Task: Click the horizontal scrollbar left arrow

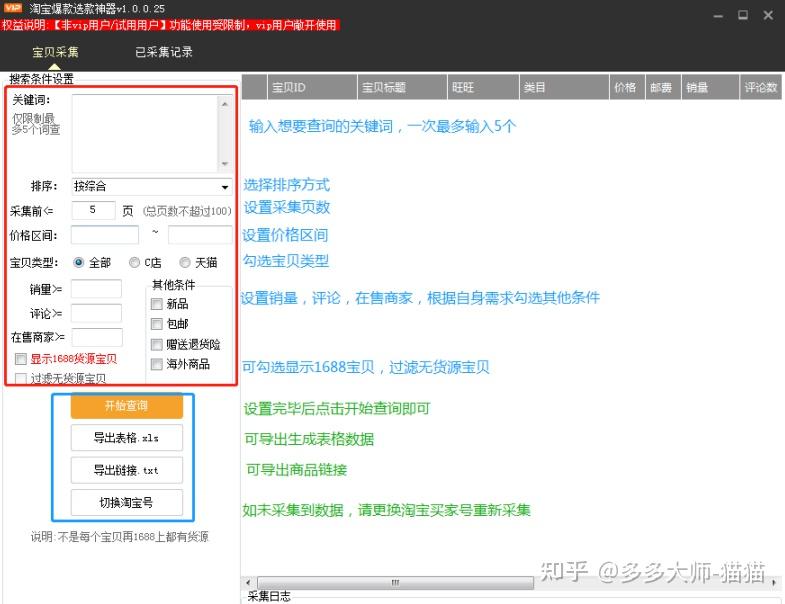Action: click(x=248, y=582)
